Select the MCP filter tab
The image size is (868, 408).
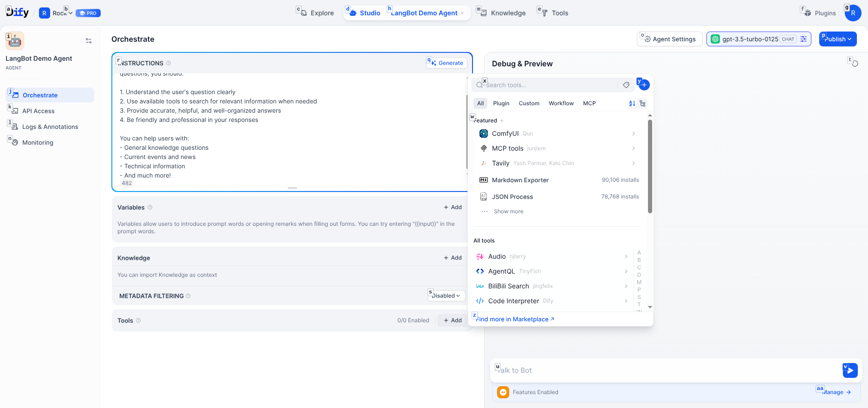tap(589, 103)
